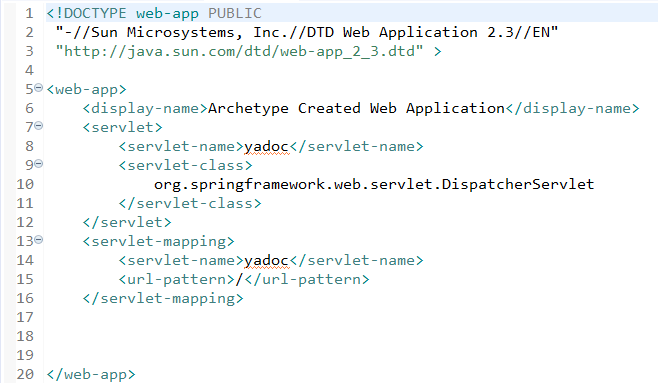This screenshot has height=383, width=658.
Task: Click line number 10 in the gutter
Action: tap(25, 185)
